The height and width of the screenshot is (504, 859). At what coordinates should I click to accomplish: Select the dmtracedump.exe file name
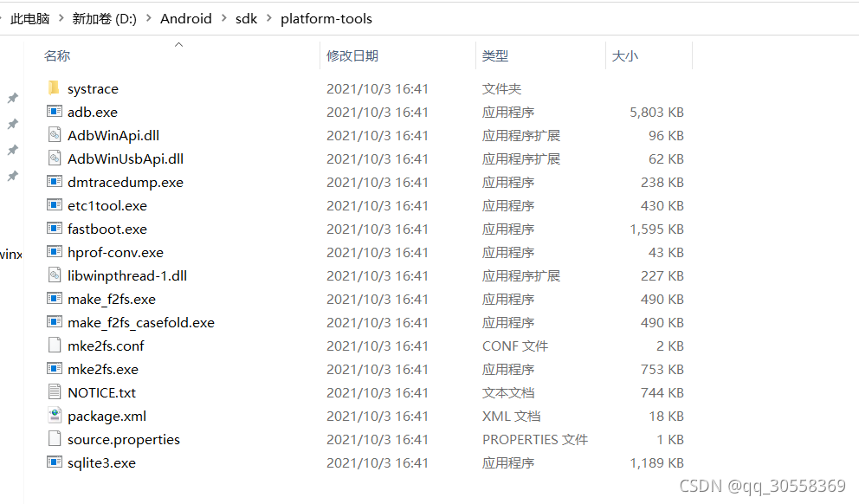point(126,183)
